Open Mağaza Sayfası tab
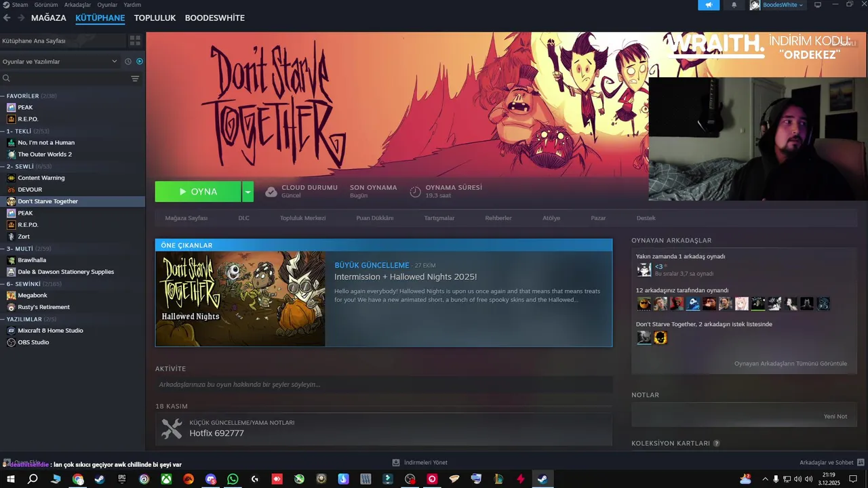868x488 pixels. coord(186,218)
